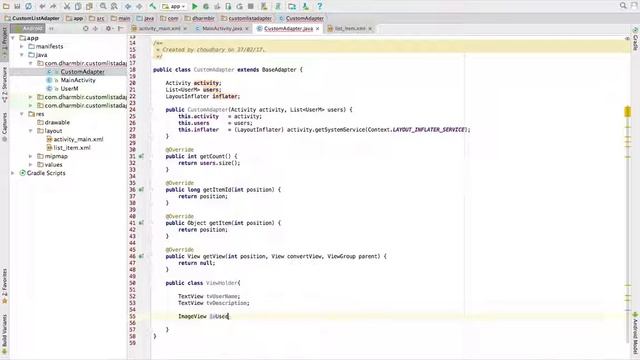This screenshot has height=360, width=640.
Task: Open the Favorites tool window tab
Action: pos(4,286)
